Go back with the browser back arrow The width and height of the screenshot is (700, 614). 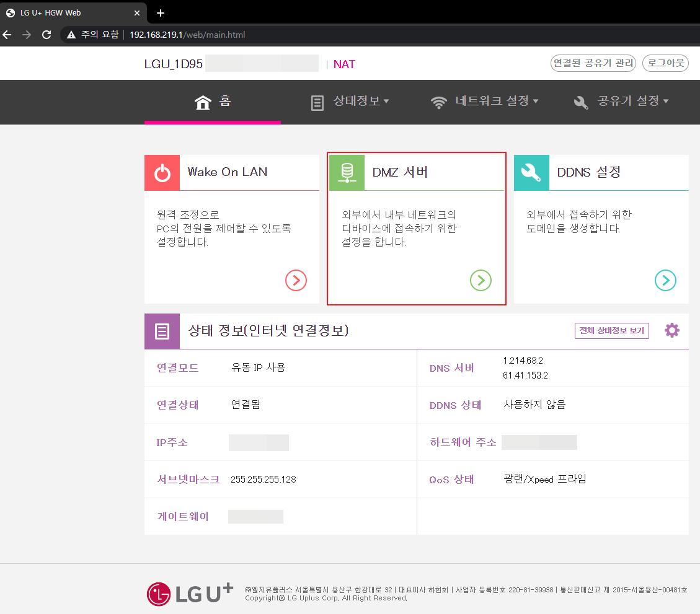(7, 35)
